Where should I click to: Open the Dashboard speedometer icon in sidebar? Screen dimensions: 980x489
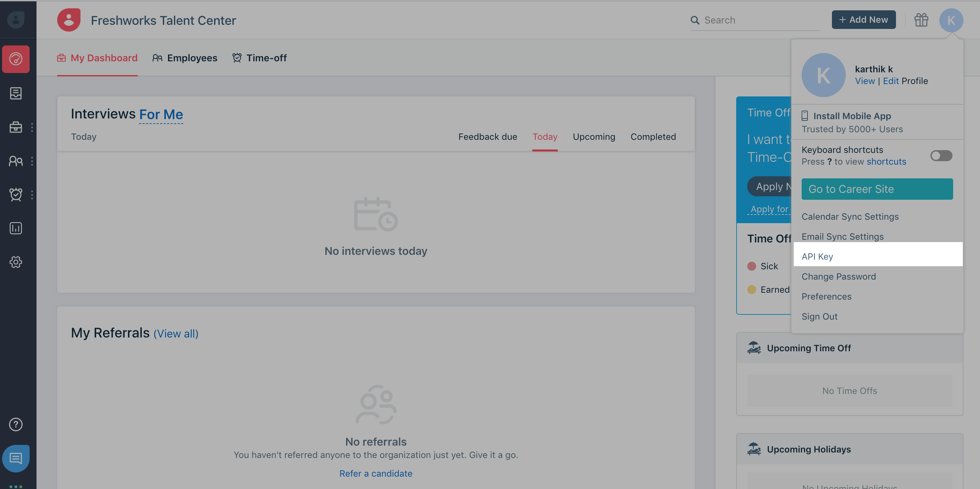pos(15,59)
